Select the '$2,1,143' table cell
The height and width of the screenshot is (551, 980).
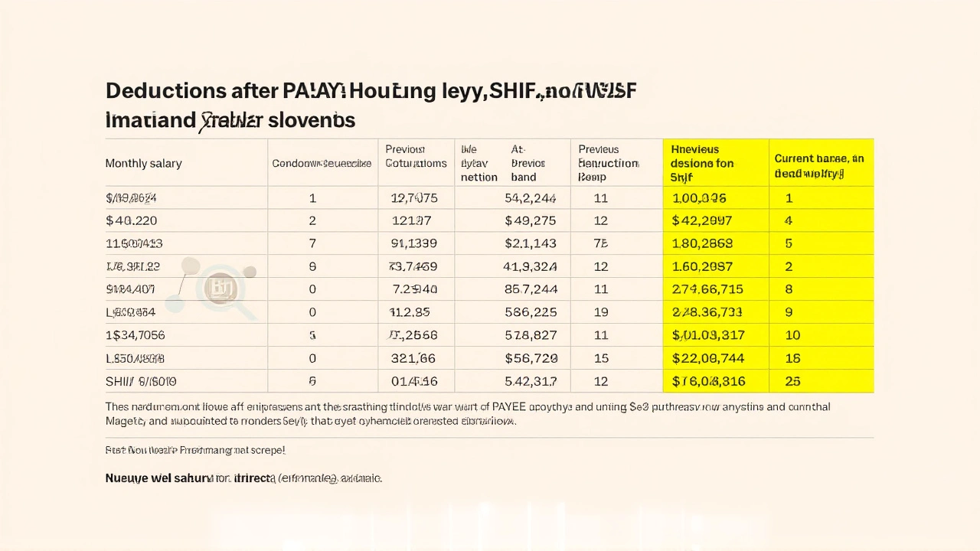(530, 243)
